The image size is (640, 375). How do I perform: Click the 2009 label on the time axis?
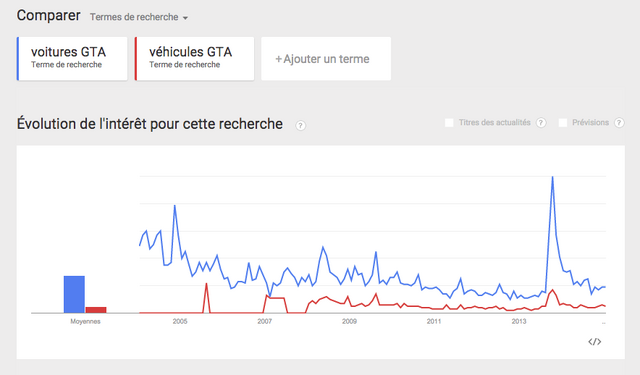coord(349,322)
